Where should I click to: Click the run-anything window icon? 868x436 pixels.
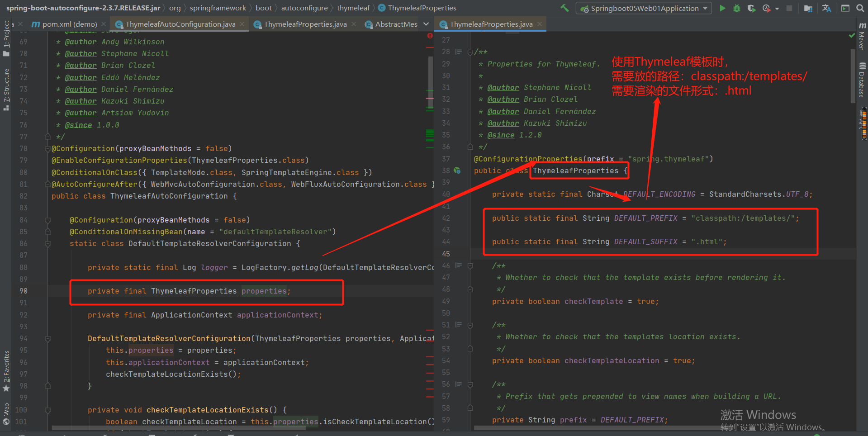click(845, 8)
